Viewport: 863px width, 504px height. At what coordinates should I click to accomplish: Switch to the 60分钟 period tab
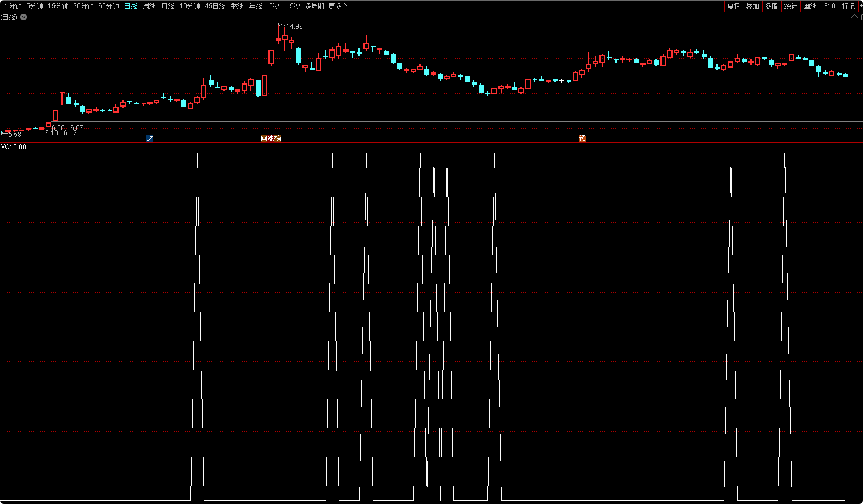point(108,6)
